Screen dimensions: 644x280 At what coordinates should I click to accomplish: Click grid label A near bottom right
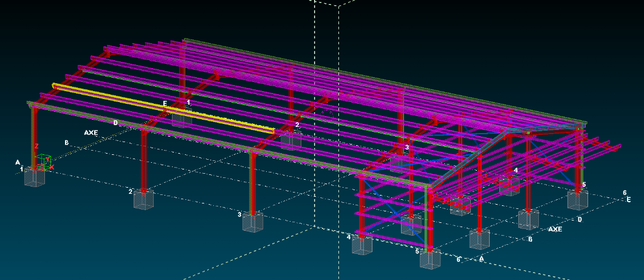point(482,258)
